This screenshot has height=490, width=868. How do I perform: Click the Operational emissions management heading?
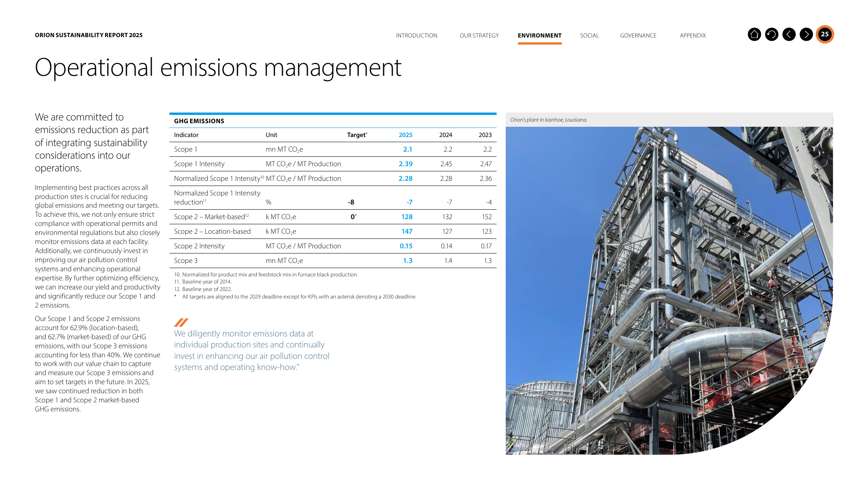coord(218,68)
